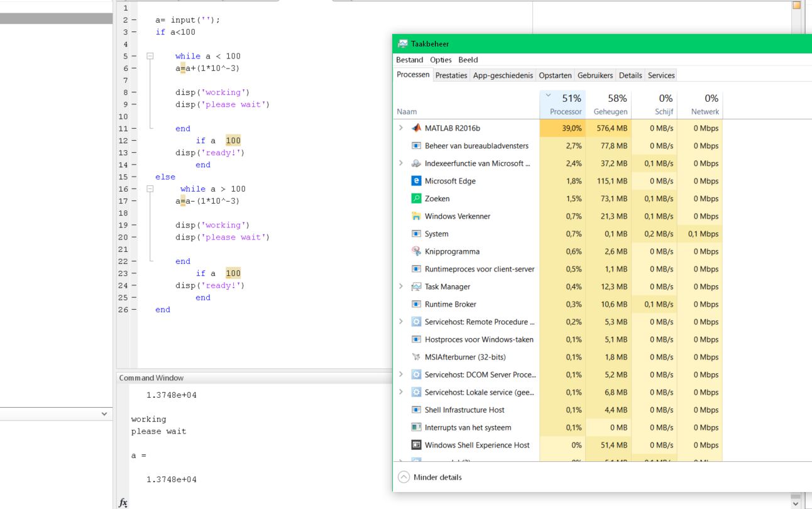The width and height of the screenshot is (812, 509).
Task: Click the Command Window scroll down arrow
Action: point(796,503)
